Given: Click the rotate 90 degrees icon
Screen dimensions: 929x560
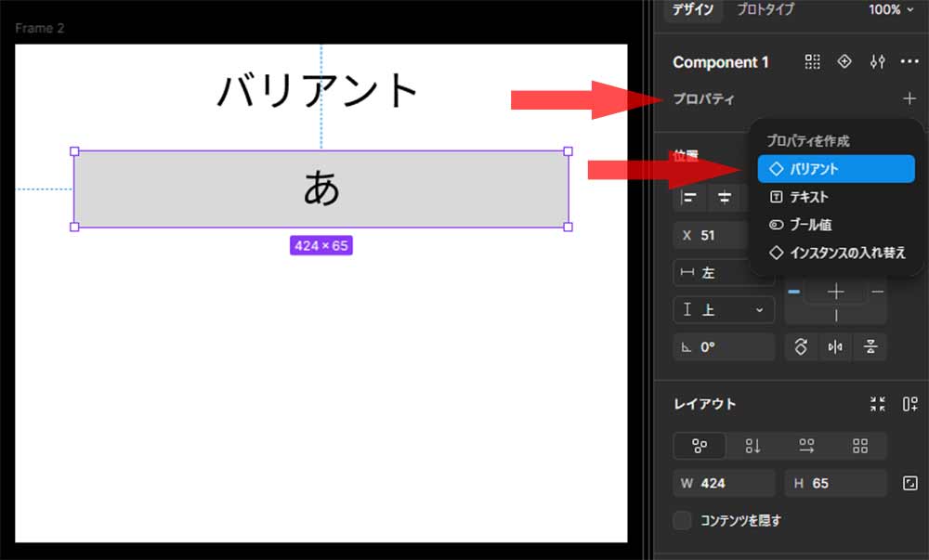Looking at the screenshot, I should (x=801, y=347).
